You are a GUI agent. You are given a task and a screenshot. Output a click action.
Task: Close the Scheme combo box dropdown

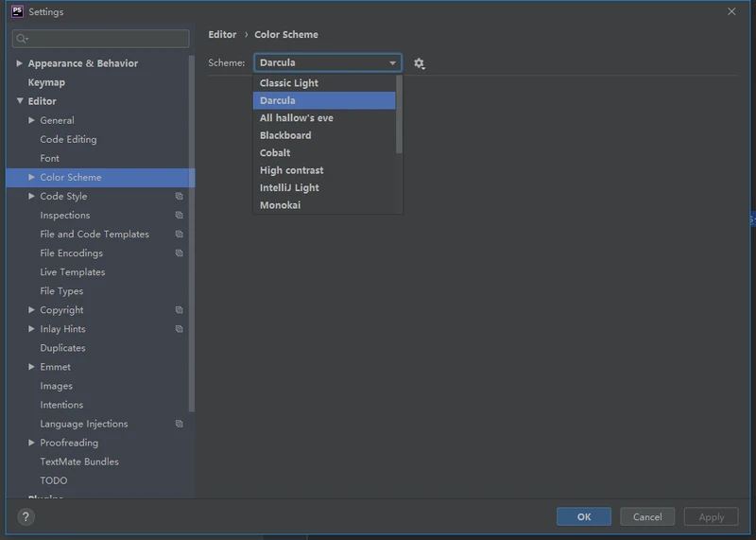[392, 63]
